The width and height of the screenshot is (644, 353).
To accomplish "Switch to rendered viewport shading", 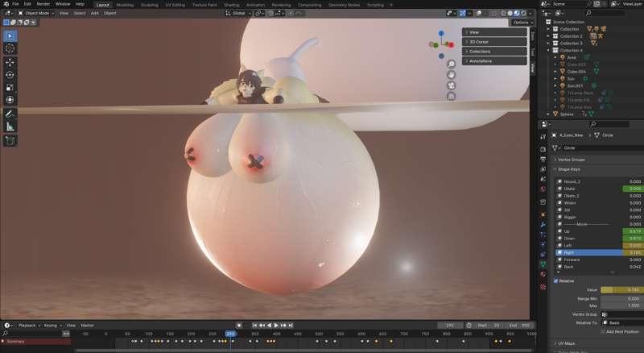I will pos(524,13).
